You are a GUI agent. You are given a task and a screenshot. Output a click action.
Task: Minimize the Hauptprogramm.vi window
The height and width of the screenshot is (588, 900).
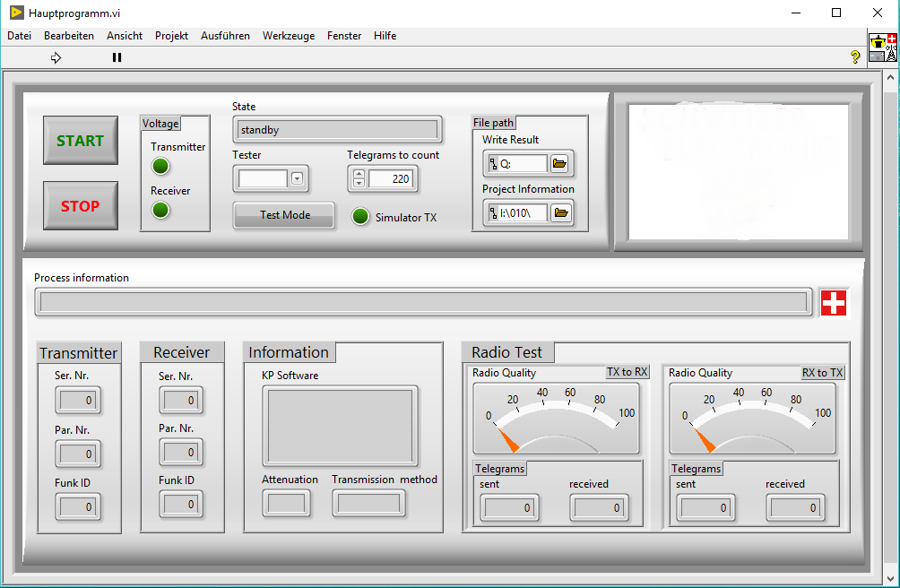(x=795, y=13)
